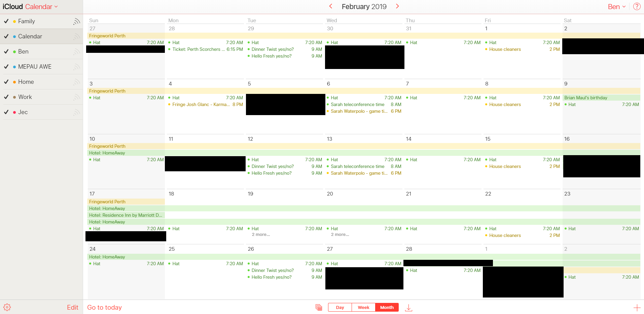This screenshot has width=644, height=314.
Task: Open Dinner Twist yes/no? on February 12
Action: 285,166
